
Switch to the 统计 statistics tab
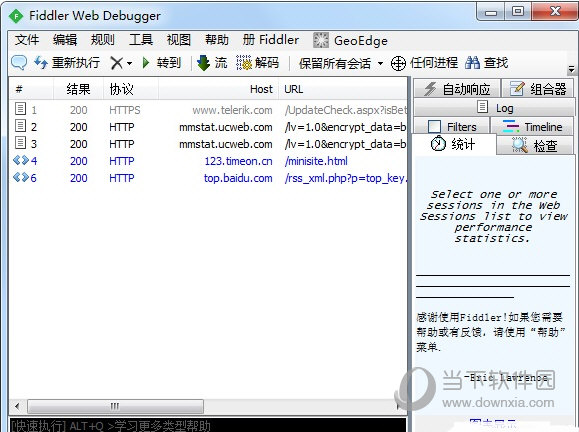[x=453, y=144]
